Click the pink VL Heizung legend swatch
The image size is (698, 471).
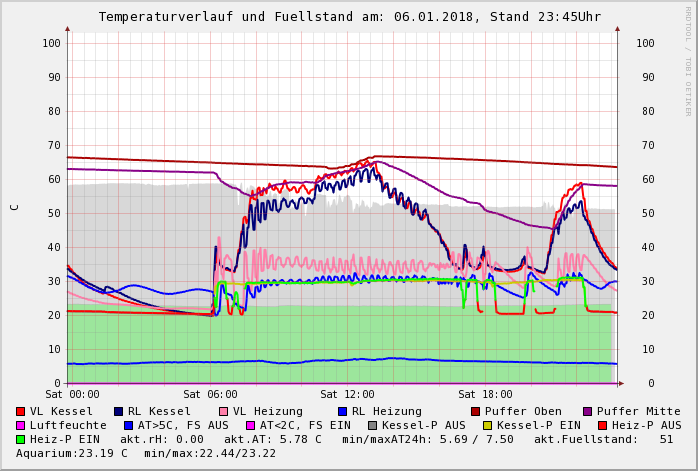(x=223, y=411)
